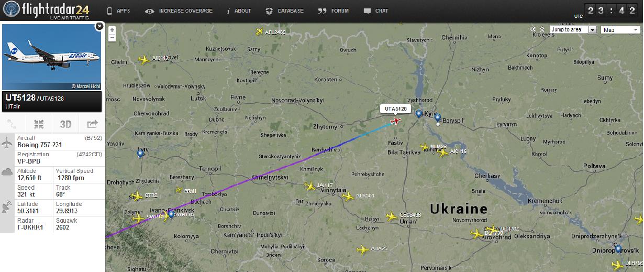Viewport: 644px width, 272px height.
Task: Click the blue Lviv airport pin
Action: coord(140,154)
